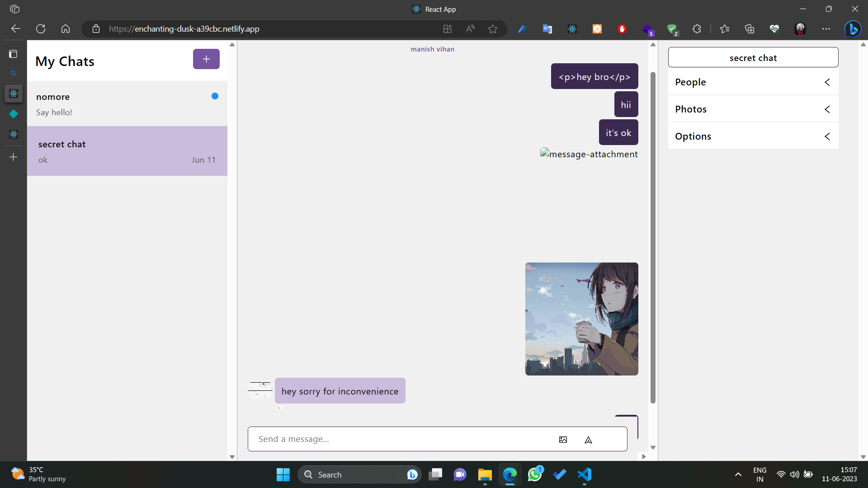Open the Collections icon
Image resolution: width=868 pixels, height=488 pixels.
coord(750,28)
